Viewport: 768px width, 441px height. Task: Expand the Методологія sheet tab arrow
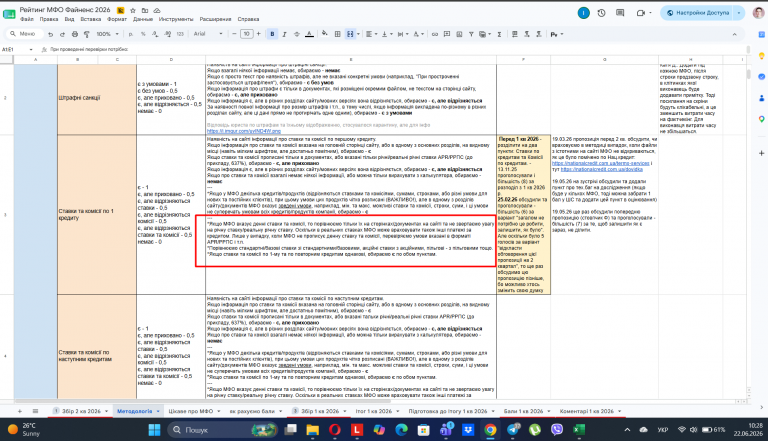(158, 412)
